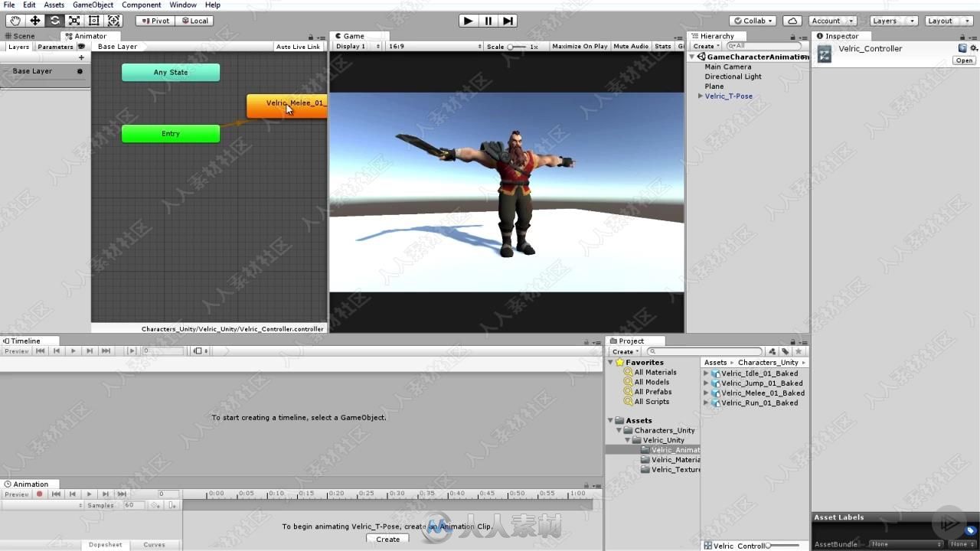Toggle Auto Live Link in Animator
980x551 pixels.
pos(298,47)
